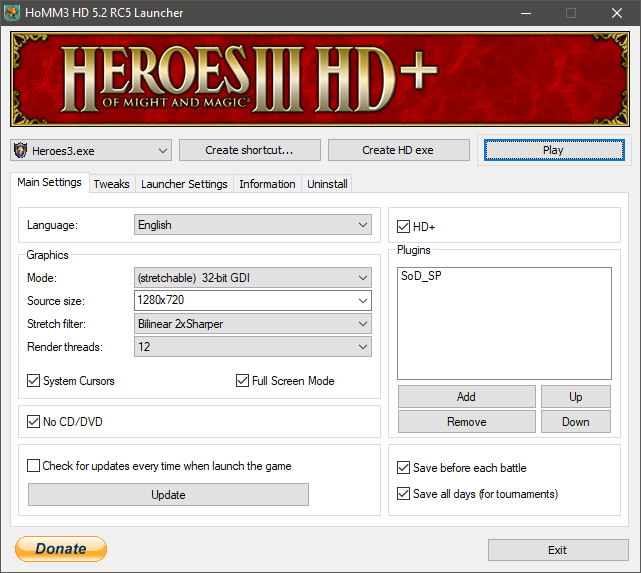Toggle the No CD/DVD checkbox
The width and height of the screenshot is (641, 573).
pos(34,422)
